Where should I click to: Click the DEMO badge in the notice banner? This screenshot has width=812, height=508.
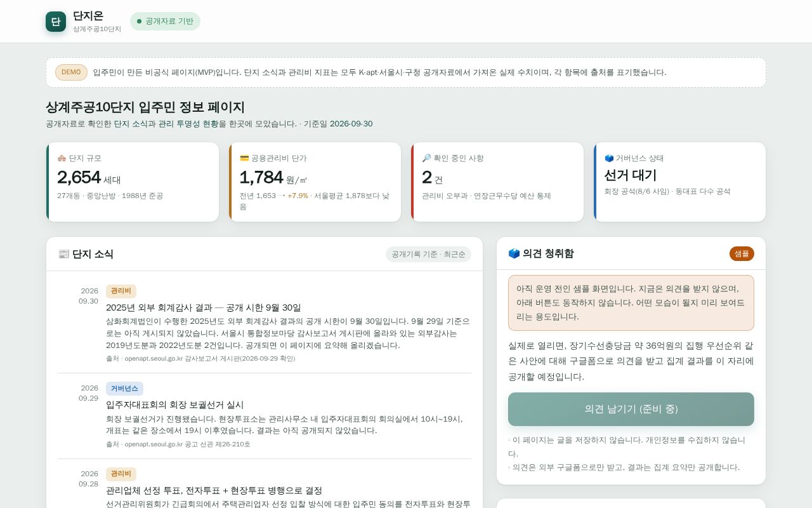pos(71,72)
